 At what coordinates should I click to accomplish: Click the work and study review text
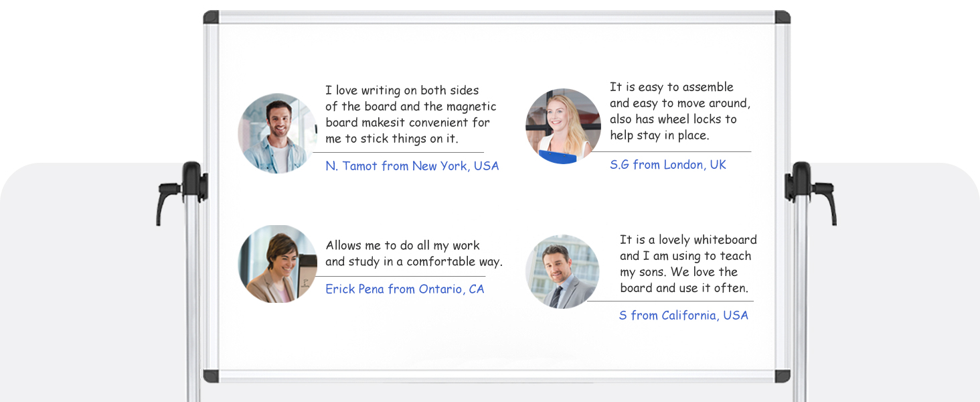[413, 253]
